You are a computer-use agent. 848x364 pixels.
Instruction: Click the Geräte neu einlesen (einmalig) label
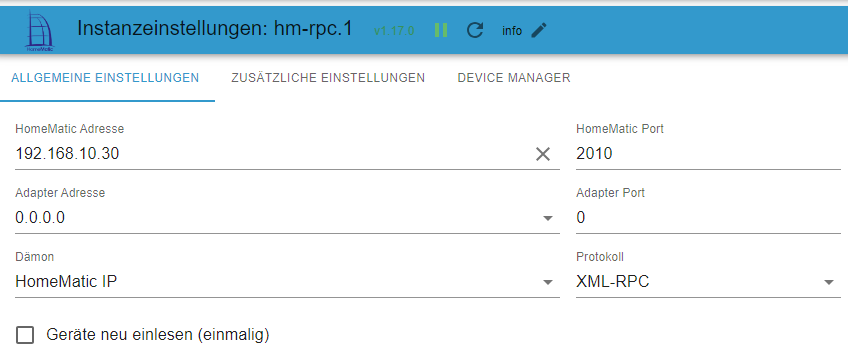[x=158, y=335]
